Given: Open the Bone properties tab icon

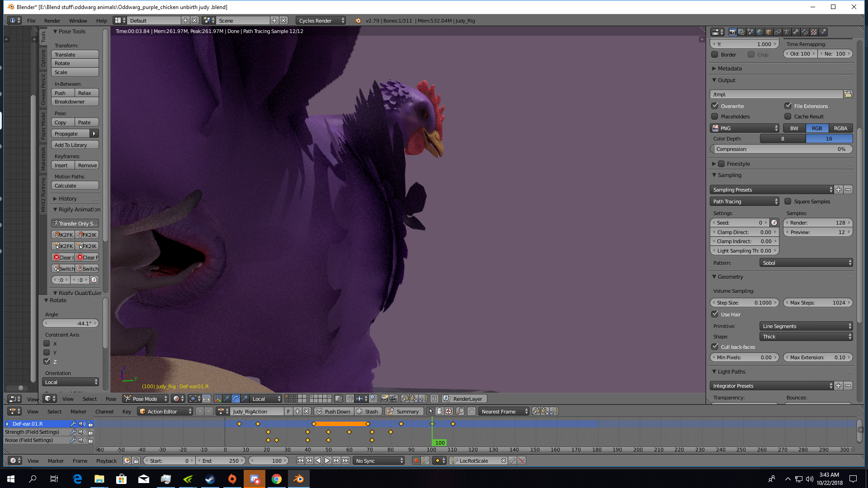Looking at the screenshot, I should (796, 32).
